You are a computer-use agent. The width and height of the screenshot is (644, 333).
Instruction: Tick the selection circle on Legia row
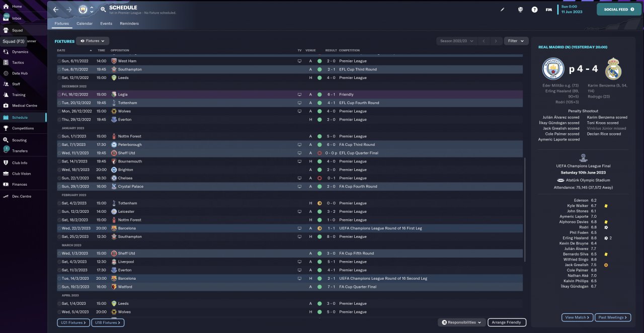click(x=59, y=95)
